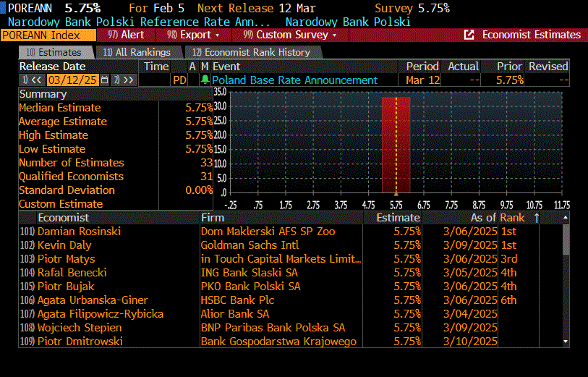588x377 pixels.
Task: Click the red histogram bar at 5.75
Action: [x=396, y=145]
